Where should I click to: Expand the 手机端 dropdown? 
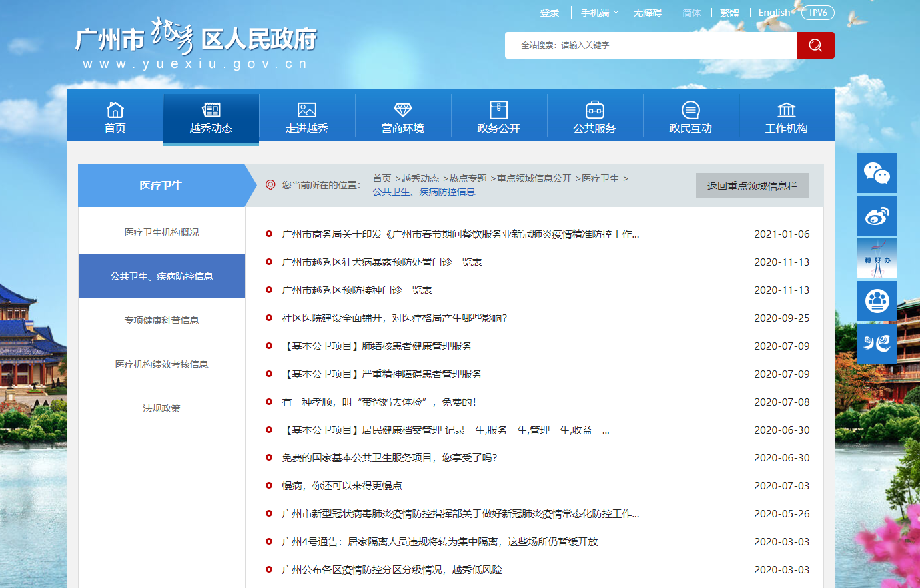coord(599,13)
